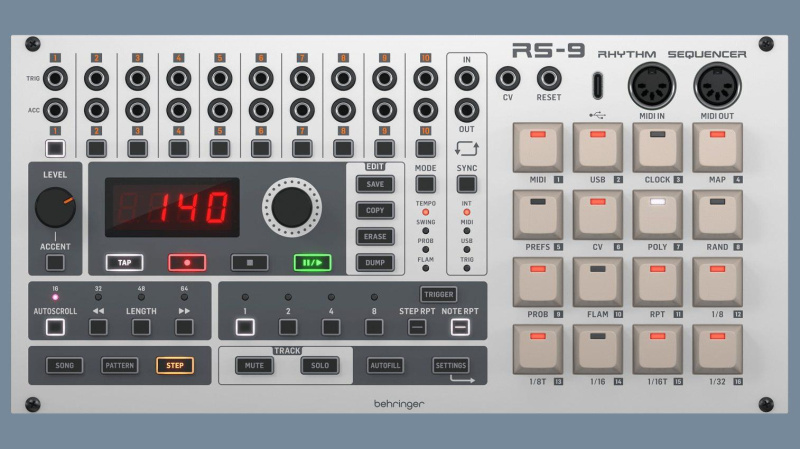
Task: Toggle the STEP RPT button
Action: (417, 327)
